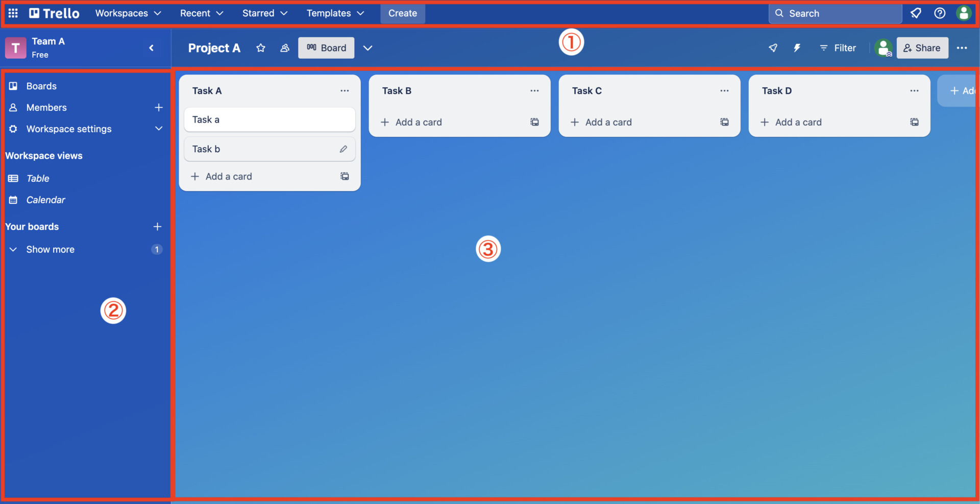This screenshot has width=980, height=504.
Task: Open the Templates menu
Action: 334,13
